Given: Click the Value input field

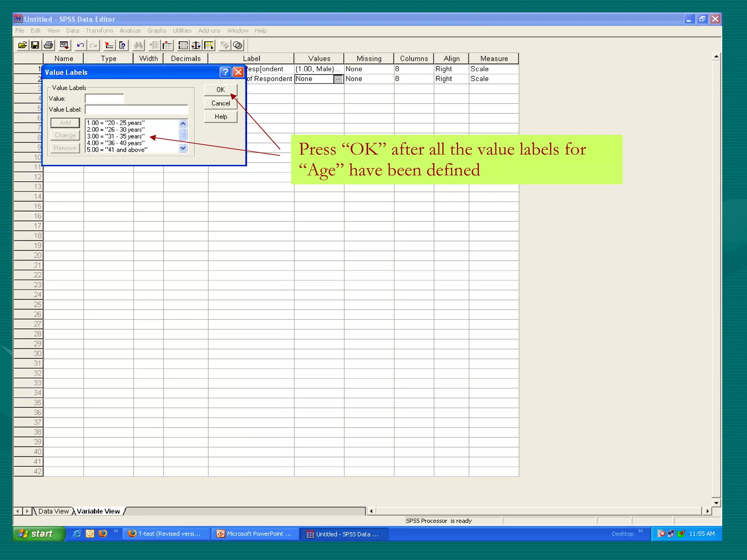Looking at the screenshot, I should click(x=104, y=98).
